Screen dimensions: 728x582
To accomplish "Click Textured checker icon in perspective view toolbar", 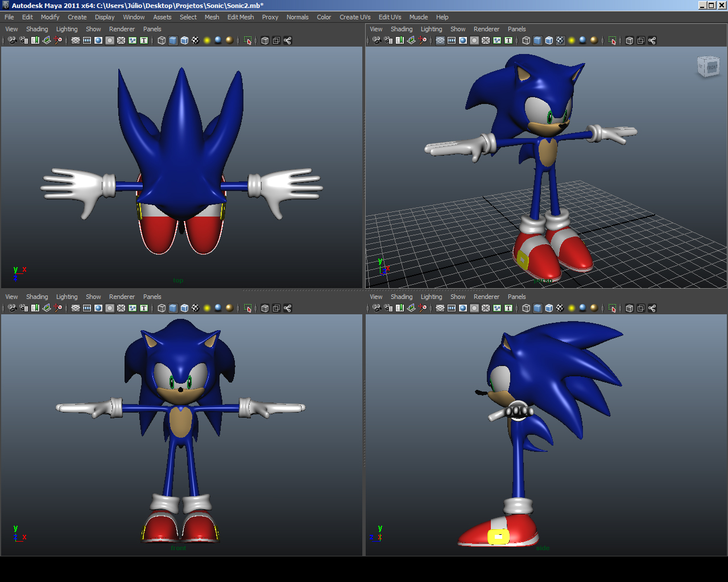I will coord(560,40).
